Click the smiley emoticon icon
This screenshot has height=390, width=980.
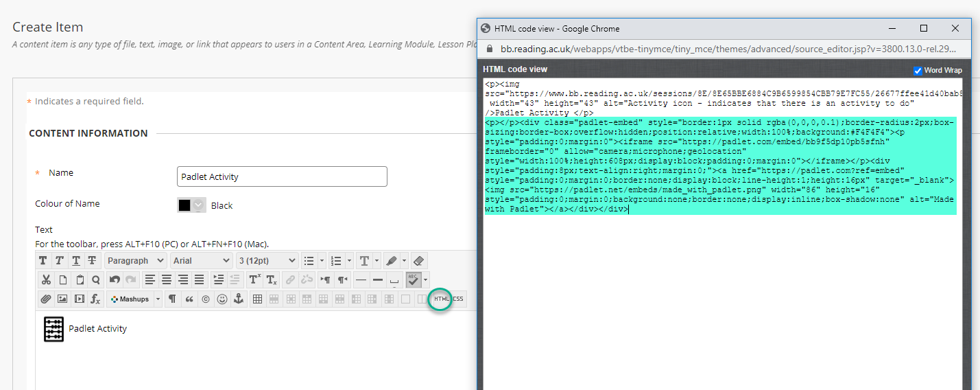[222, 299]
